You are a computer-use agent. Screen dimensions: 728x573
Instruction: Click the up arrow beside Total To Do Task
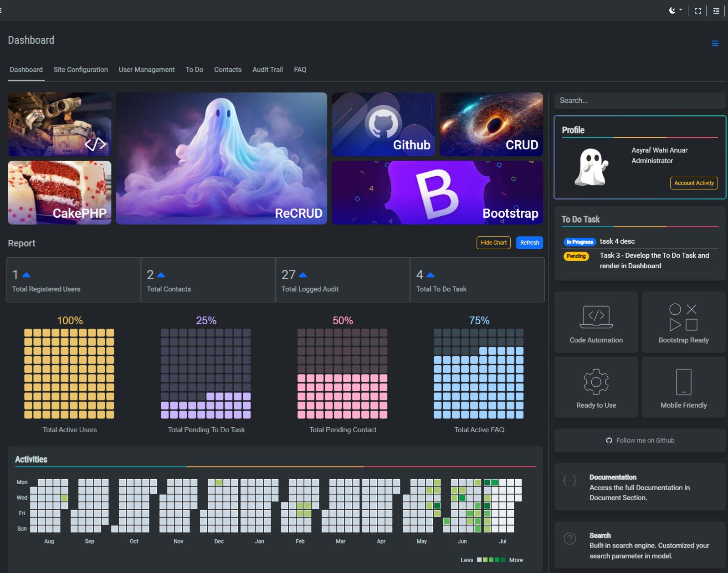(430, 275)
